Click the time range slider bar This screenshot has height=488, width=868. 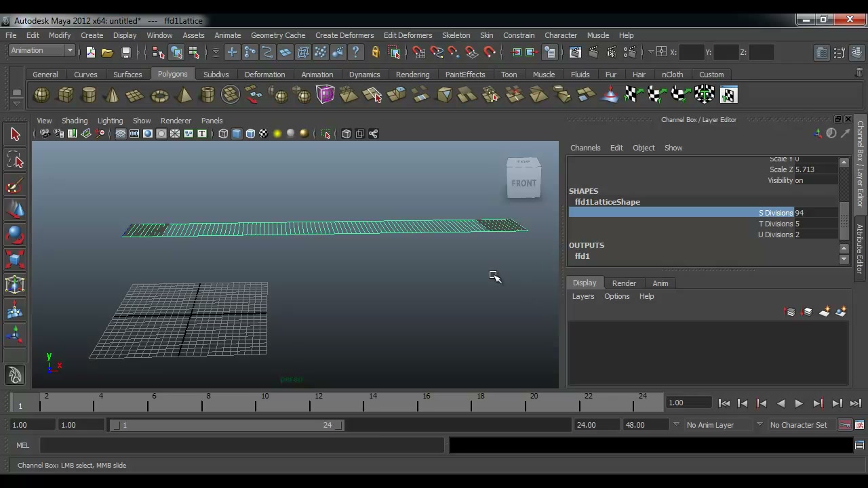coord(226,425)
